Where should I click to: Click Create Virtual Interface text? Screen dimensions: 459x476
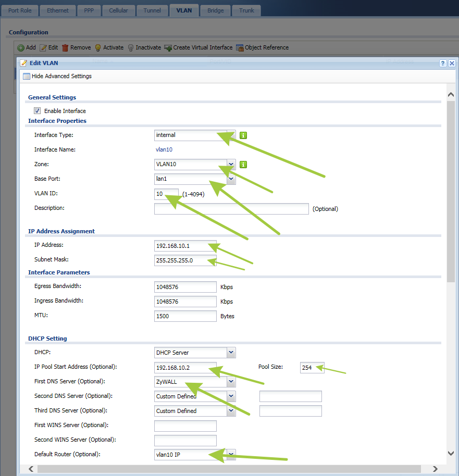203,48
